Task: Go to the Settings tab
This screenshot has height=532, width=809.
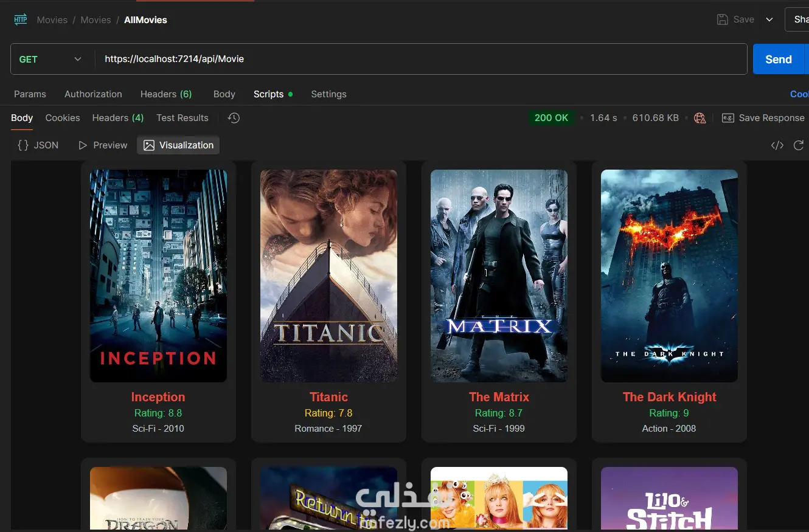Action: 328,94
